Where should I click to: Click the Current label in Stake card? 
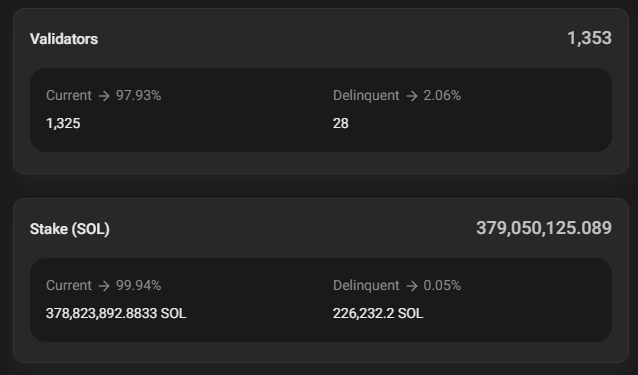pos(69,286)
